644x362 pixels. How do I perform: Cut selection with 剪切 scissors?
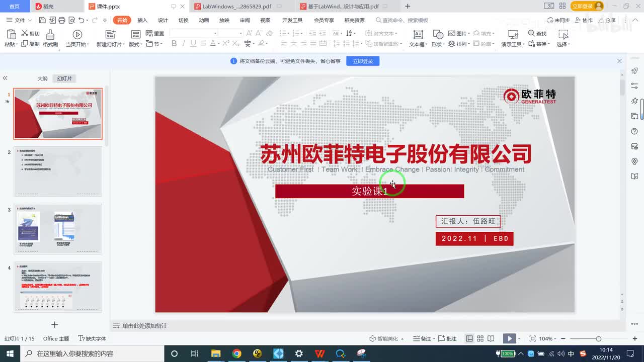[x=30, y=34]
